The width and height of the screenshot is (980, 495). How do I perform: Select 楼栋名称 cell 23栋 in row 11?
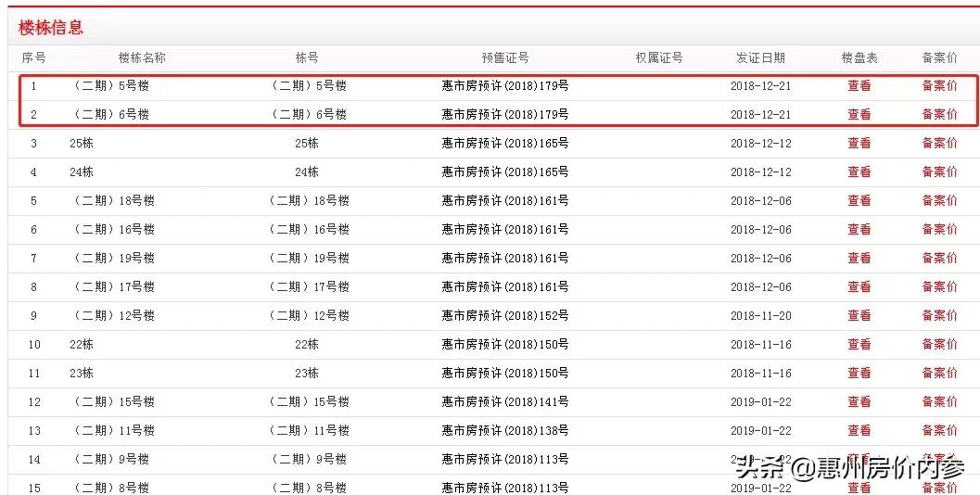(82, 374)
